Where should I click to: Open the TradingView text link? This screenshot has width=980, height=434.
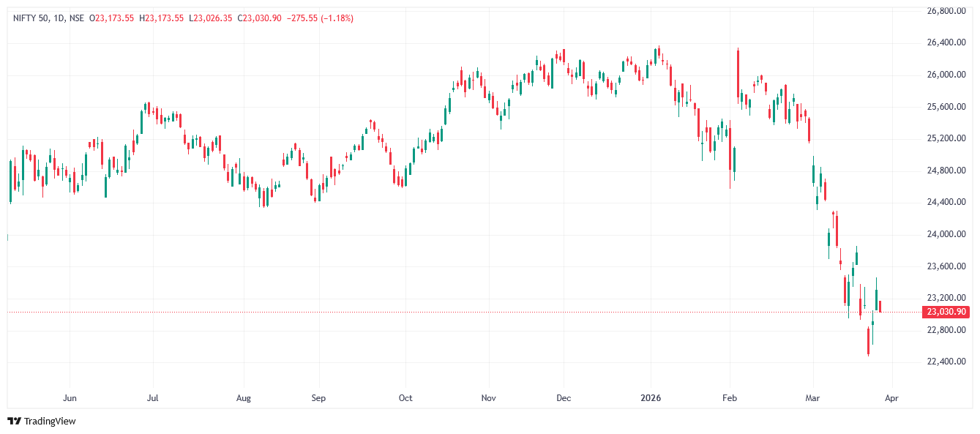50,421
